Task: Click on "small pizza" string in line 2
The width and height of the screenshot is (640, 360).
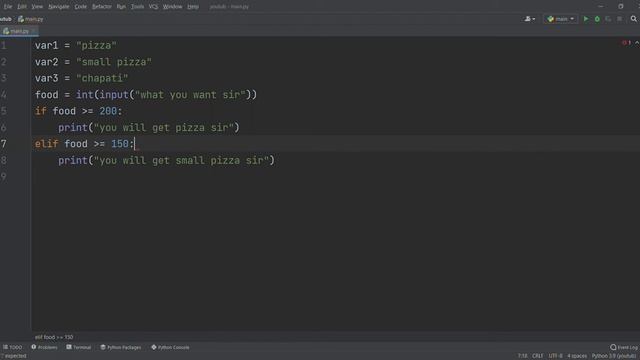Action: [114, 62]
